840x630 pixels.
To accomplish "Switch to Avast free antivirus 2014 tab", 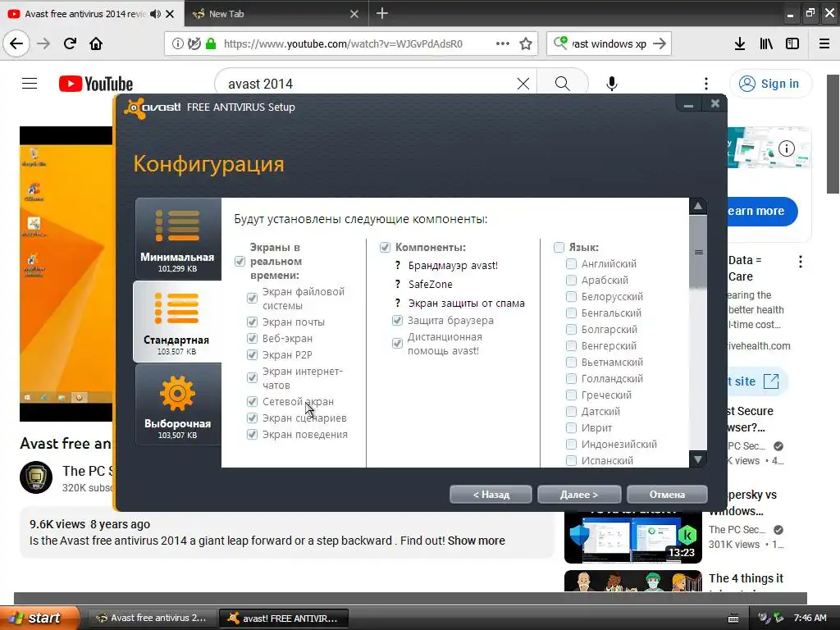I will 84,14.
